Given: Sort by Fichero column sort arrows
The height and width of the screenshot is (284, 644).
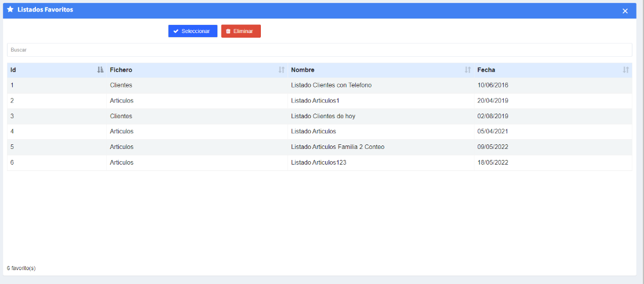Looking at the screenshot, I should [281, 70].
